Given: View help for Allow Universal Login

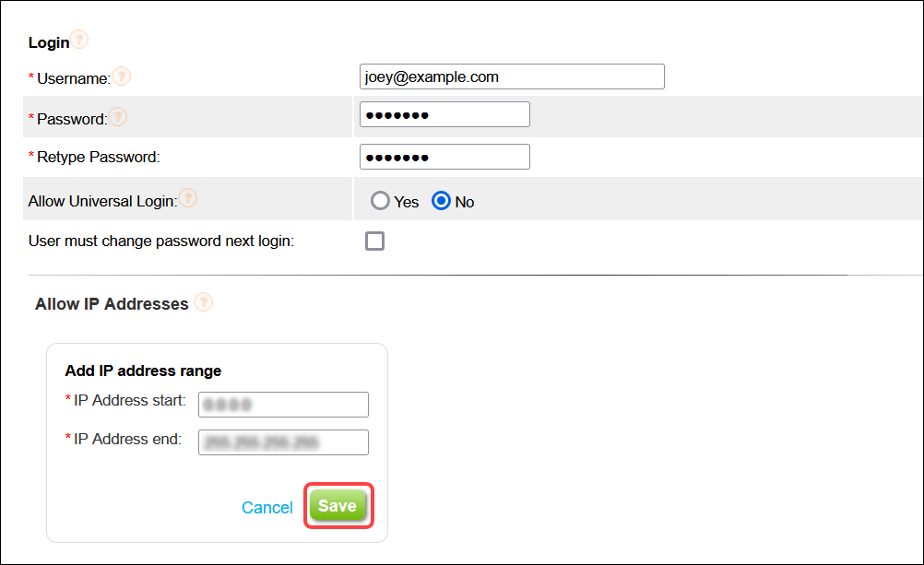Looking at the screenshot, I should pyautogui.click(x=187, y=195).
